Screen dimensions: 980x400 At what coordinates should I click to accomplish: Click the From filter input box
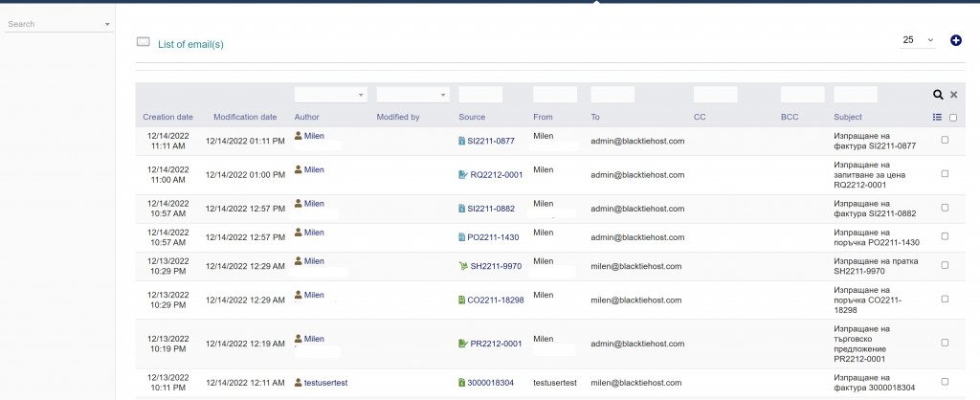click(554, 95)
